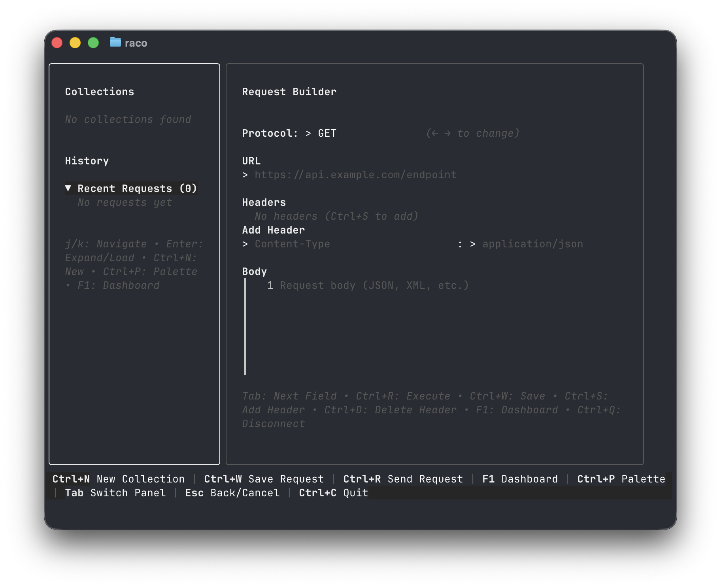This screenshot has width=721, height=588.
Task: Trigger Send Request from the status bar
Action: pos(403,479)
